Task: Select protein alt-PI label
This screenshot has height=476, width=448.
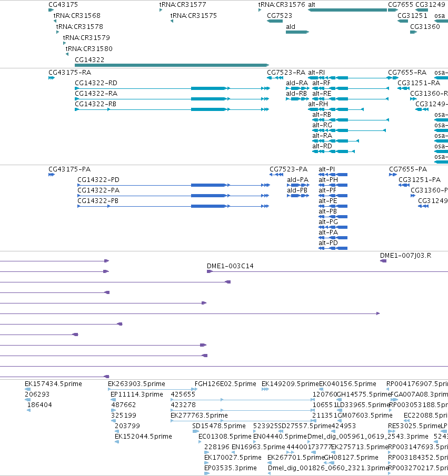Action: [x=327, y=169]
